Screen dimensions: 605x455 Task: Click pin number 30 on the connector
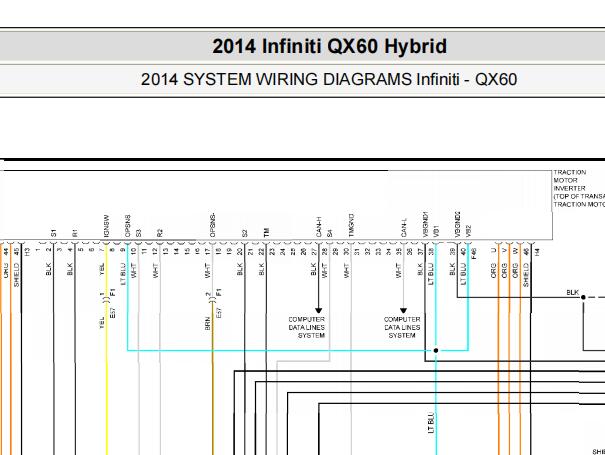346,252
